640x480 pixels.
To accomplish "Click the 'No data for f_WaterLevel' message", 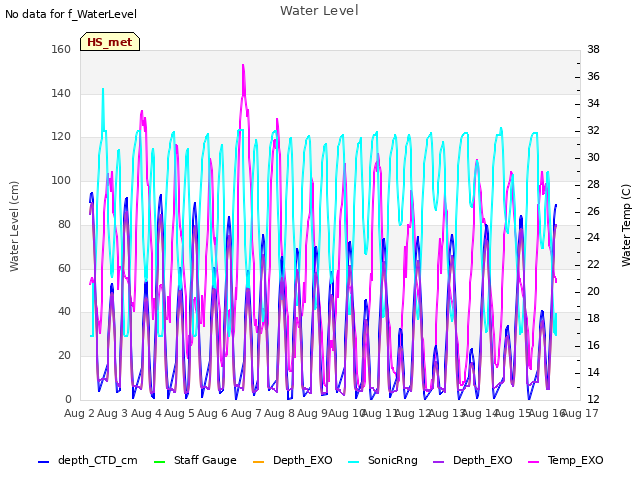I will (x=71, y=14).
